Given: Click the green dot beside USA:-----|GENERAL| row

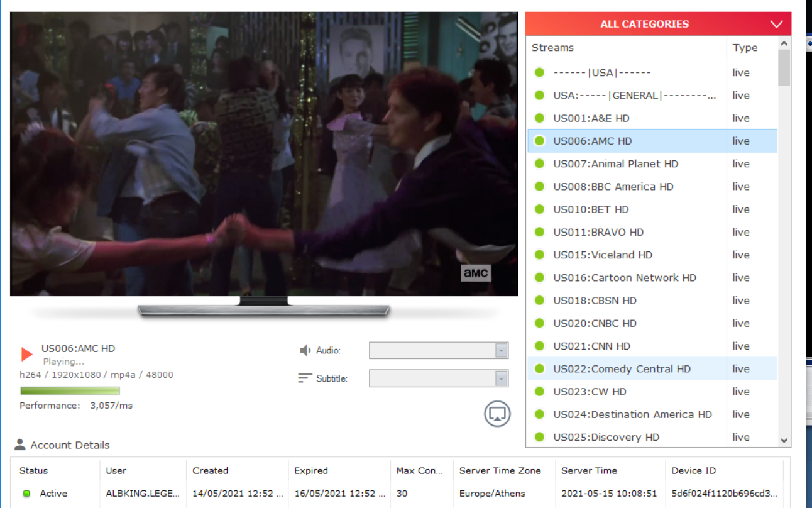Looking at the screenshot, I should click(539, 95).
